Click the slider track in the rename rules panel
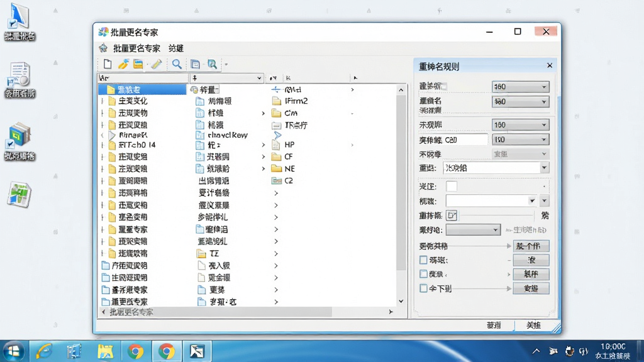Viewport: 644px width, 362px height. click(x=496, y=216)
